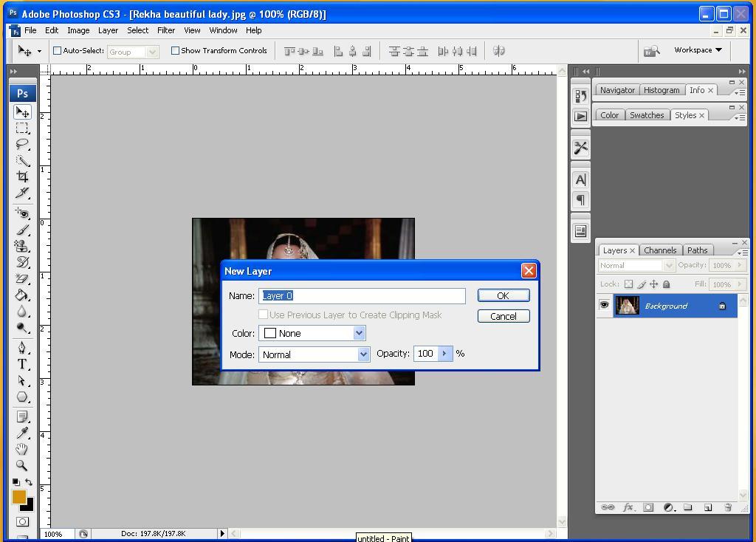Select the Lasso tool
This screenshot has width=756, height=542.
22,143
